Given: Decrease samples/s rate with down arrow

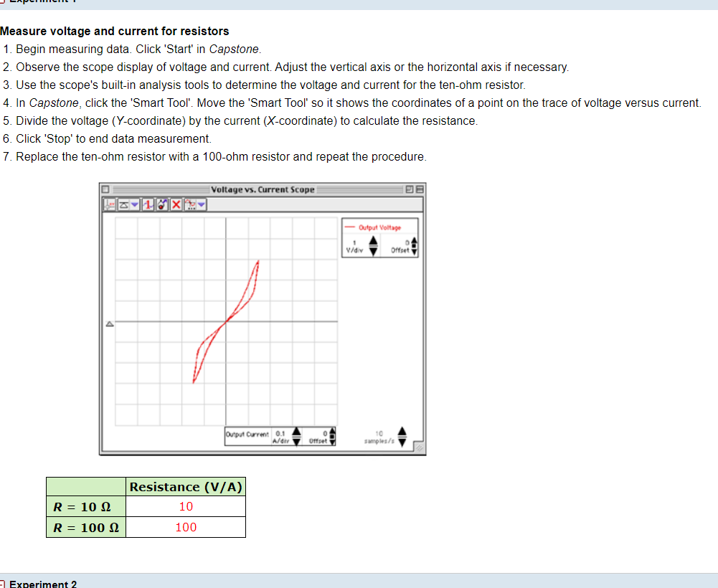Looking at the screenshot, I should coord(402,442).
